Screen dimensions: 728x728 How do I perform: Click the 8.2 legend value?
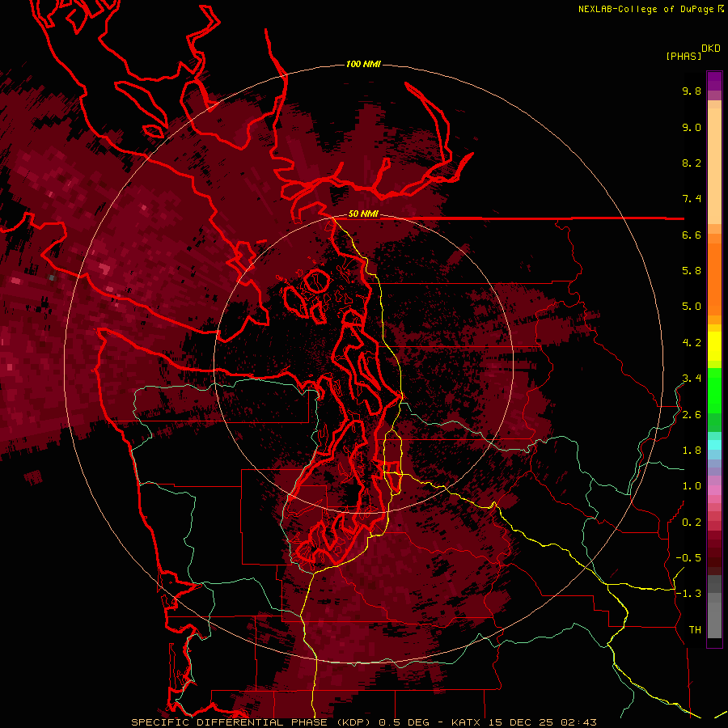point(692,163)
